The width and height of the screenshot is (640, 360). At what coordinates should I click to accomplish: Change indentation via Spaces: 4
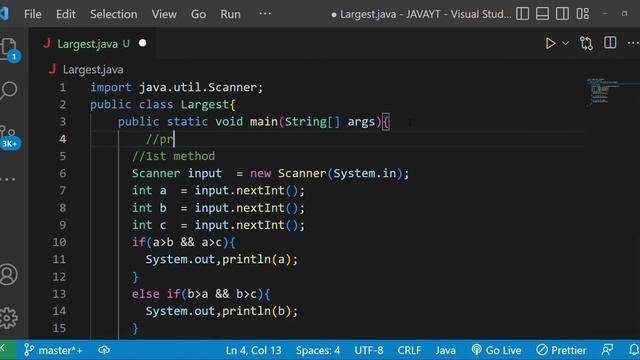pyautogui.click(x=318, y=350)
